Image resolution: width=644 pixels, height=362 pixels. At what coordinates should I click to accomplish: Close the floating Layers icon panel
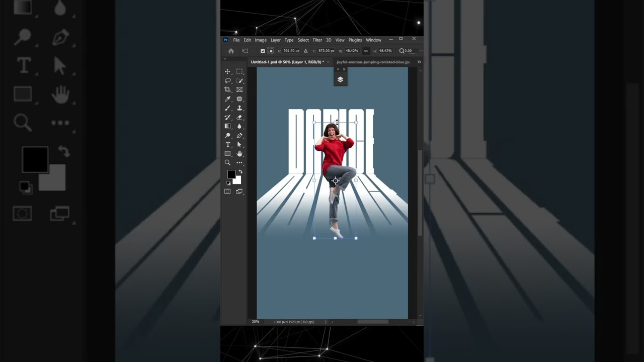tap(344, 69)
